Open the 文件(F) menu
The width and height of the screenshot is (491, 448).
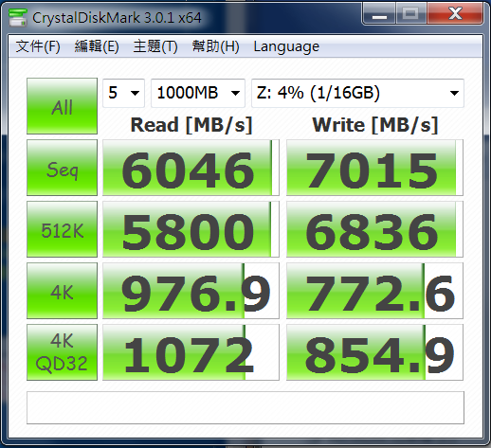[38, 46]
